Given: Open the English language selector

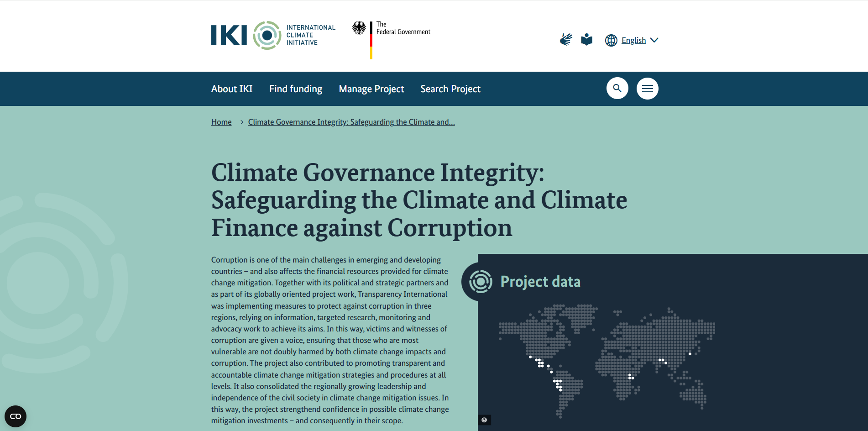Looking at the screenshot, I should tap(633, 40).
